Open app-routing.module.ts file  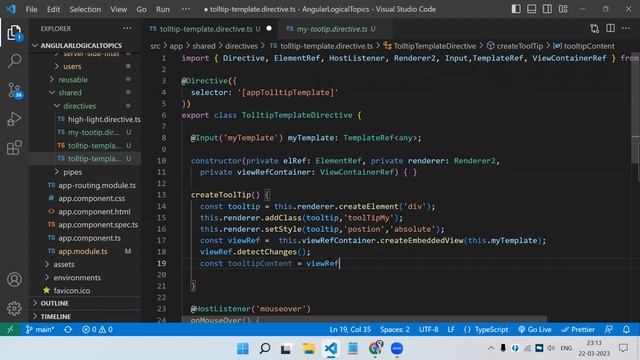(x=97, y=185)
